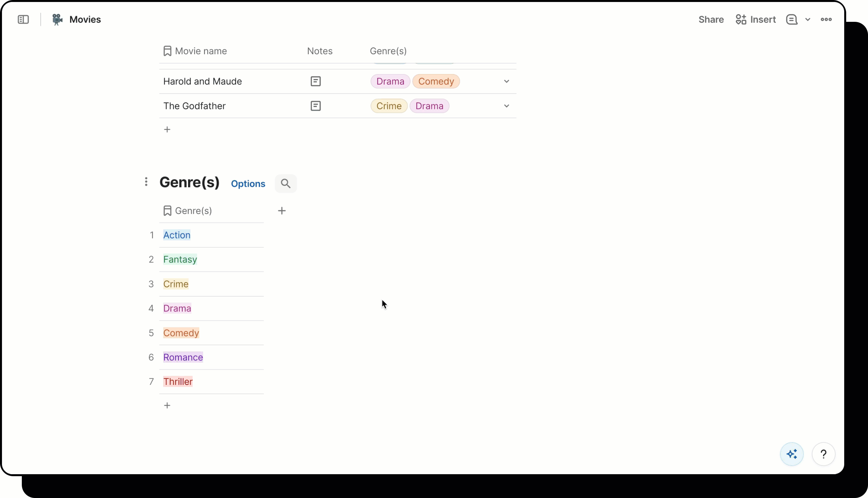The width and height of the screenshot is (868, 498).
Task: Click the Movie name column header
Action: tap(200, 51)
